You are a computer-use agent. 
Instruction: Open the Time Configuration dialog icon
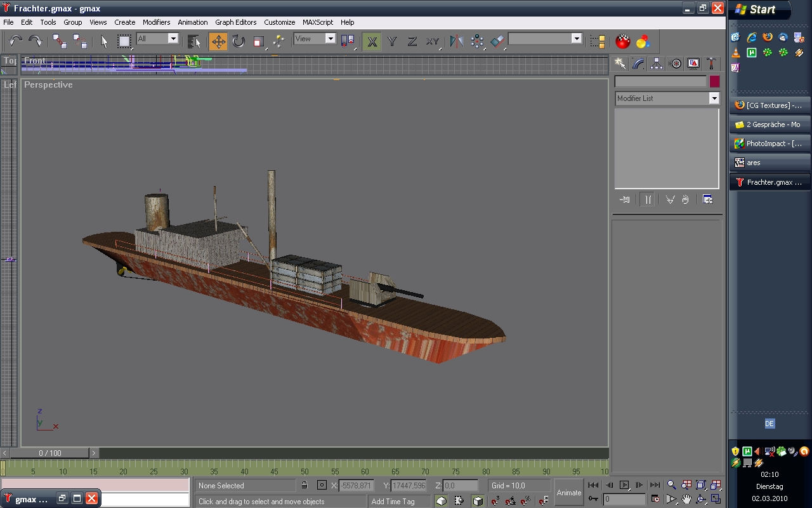coord(655,499)
